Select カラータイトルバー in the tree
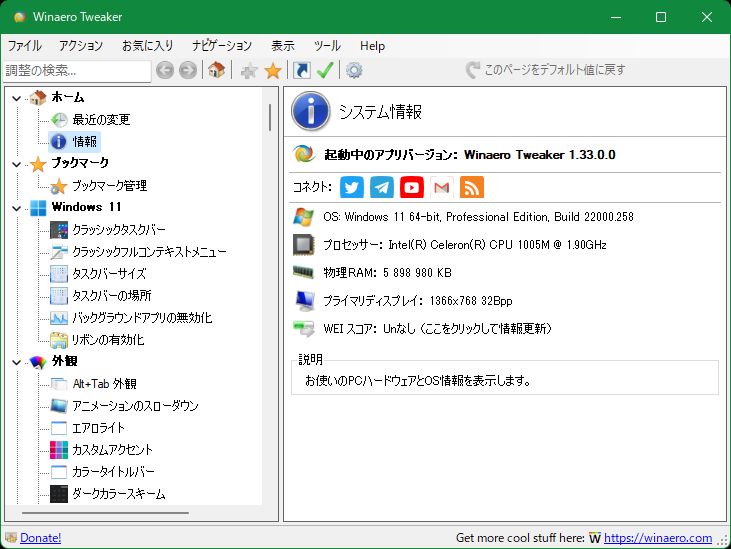Screen dimensions: 731x549 coord(113,472)
